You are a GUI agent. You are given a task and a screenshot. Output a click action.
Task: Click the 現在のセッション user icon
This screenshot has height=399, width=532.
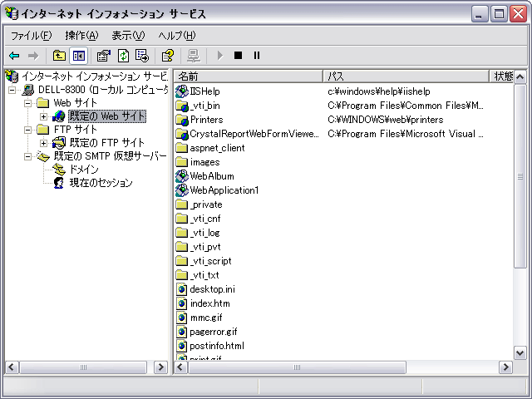[59, 183]
